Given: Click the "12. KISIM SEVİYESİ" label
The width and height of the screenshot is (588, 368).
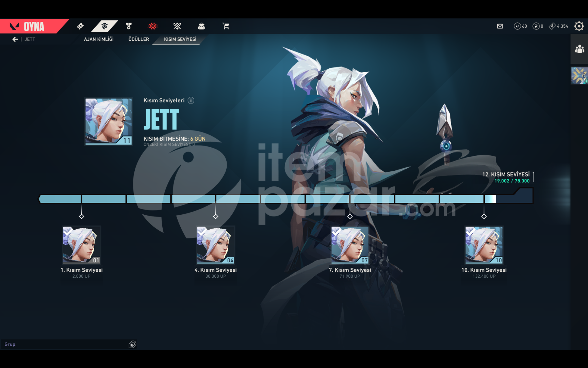Looking at the screenshot, I should (x=506, y=174).
